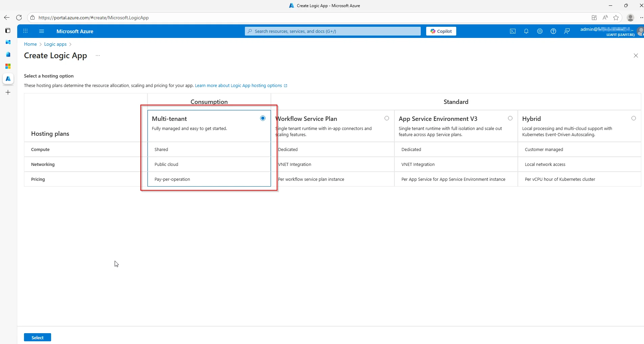
Task: Go to Home breadcrumb
Action: (x=30, y=44)
